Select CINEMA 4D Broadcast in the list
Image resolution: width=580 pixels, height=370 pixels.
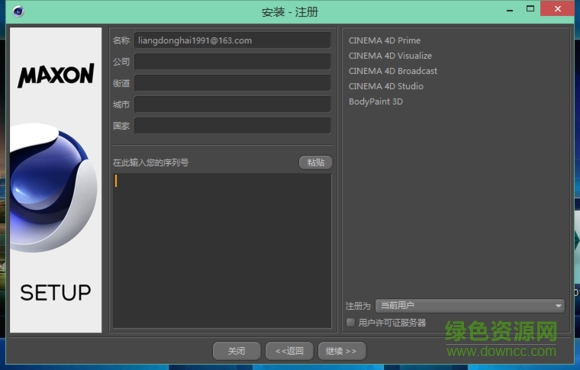[392, 71]
